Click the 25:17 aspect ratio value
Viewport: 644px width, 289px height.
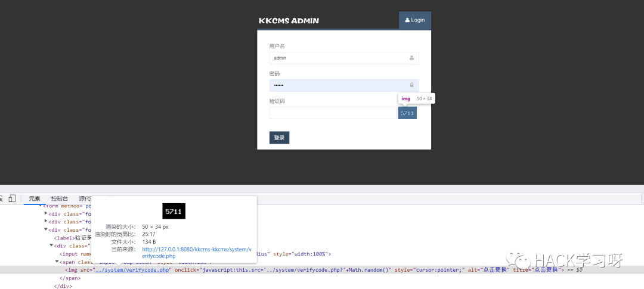[x=148, y=234]
